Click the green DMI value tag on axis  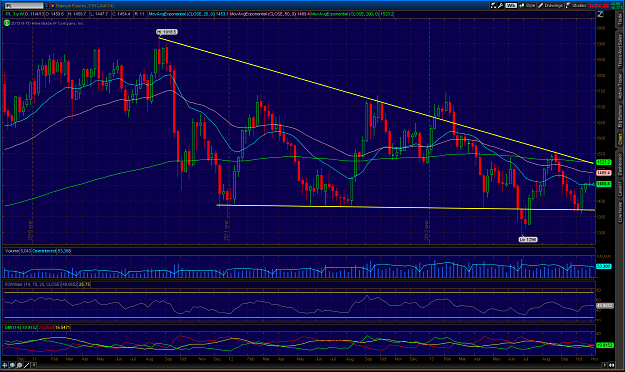click(604, 345)
